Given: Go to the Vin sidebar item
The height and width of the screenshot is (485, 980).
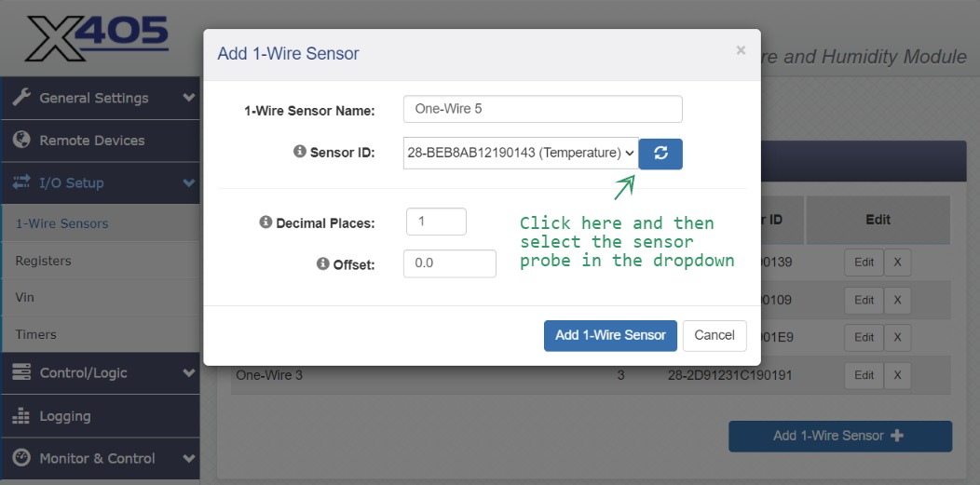Looking at the screenshot, I should [24, 298].
